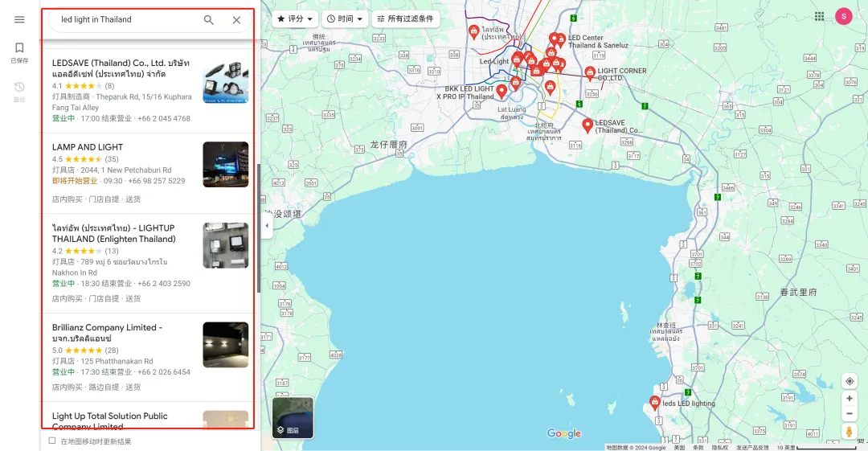
Task: Click the my location target icon
Action: pyautogui.click(x=849, y=381)
